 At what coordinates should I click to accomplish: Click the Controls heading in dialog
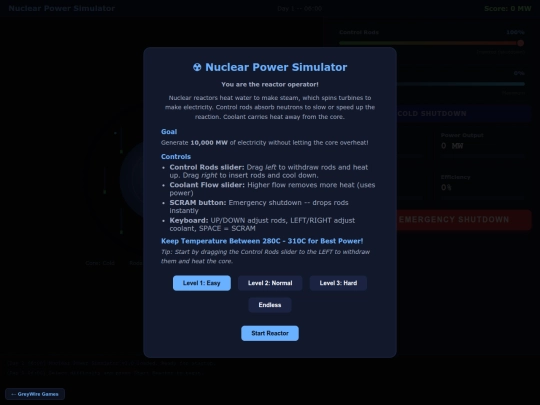coord(176,156)
